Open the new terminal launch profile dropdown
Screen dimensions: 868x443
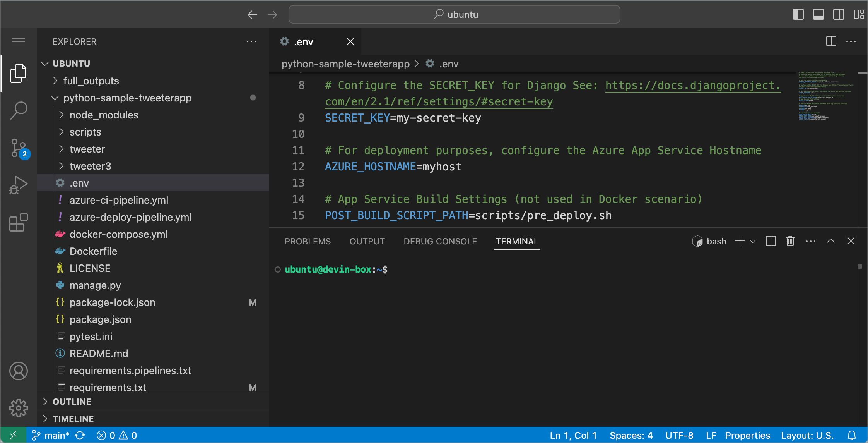tap(753, 241)
